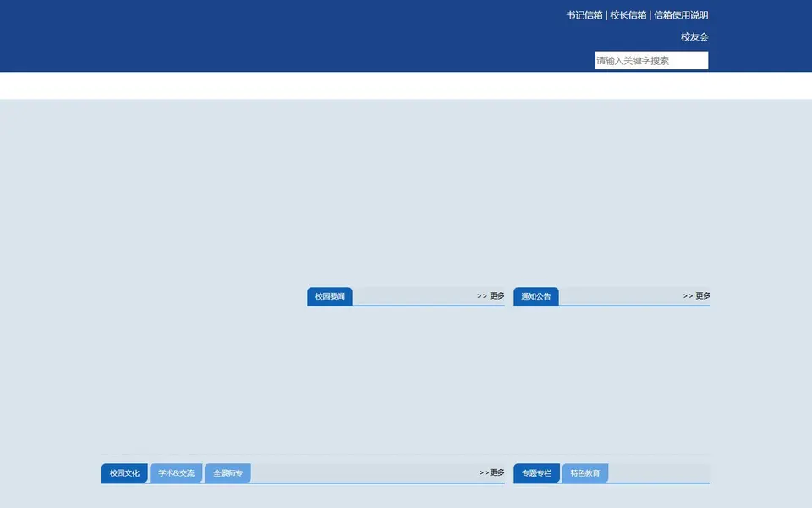The height and width of the screenshot is (508, 812).
Task: Select the 校园要闻 tab
Action: point(330,296)
